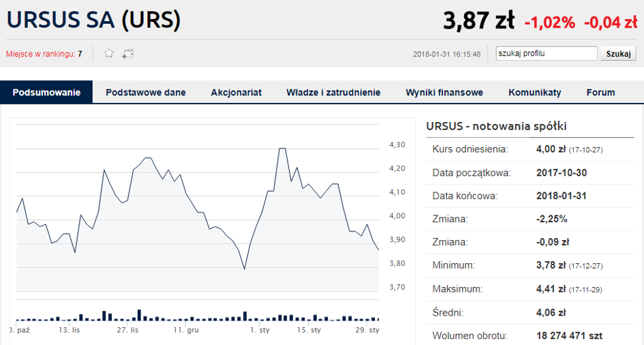The image size is (644, 345).
Task: Open the Akcjonariat tab
Action: (x=236, y=93)
